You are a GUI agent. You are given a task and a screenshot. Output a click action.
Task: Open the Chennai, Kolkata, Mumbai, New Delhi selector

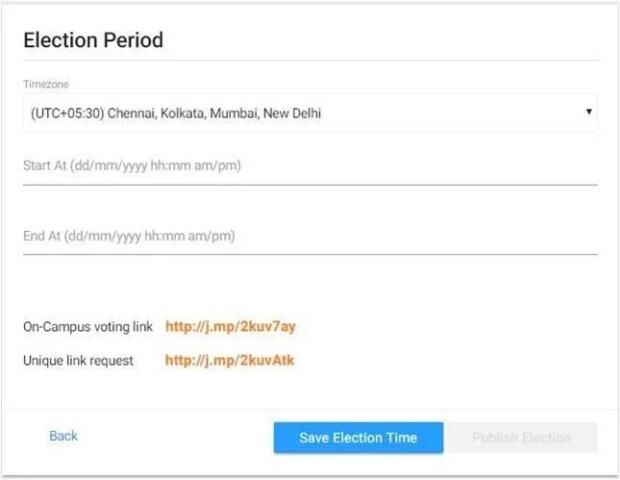coord(310,113)
